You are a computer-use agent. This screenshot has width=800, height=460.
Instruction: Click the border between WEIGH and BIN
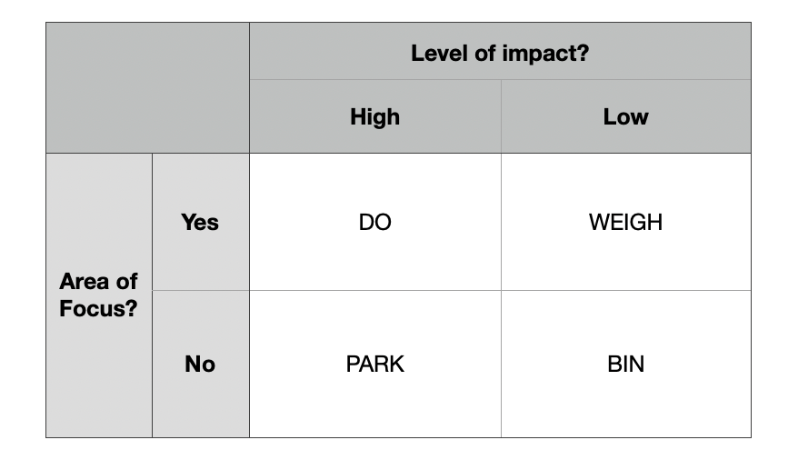[x=626, y=291]
